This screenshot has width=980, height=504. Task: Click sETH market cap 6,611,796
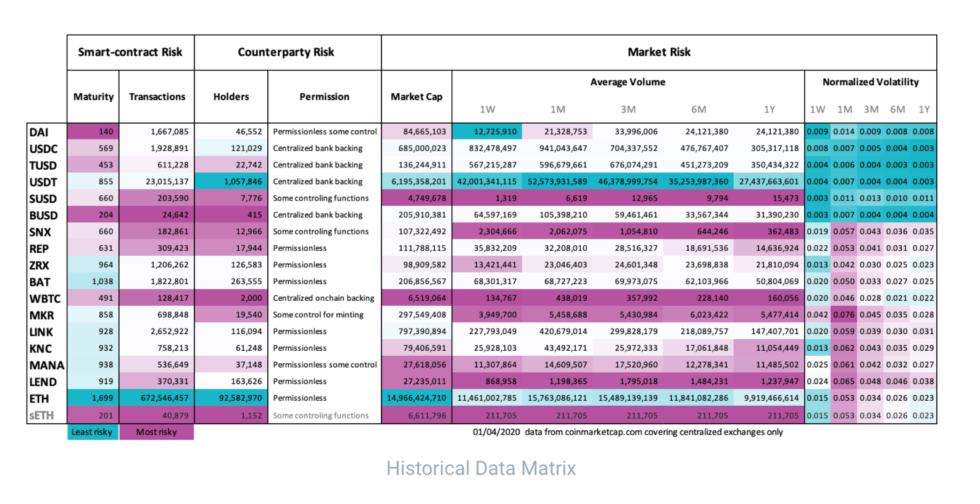click(x=427, y=416)
